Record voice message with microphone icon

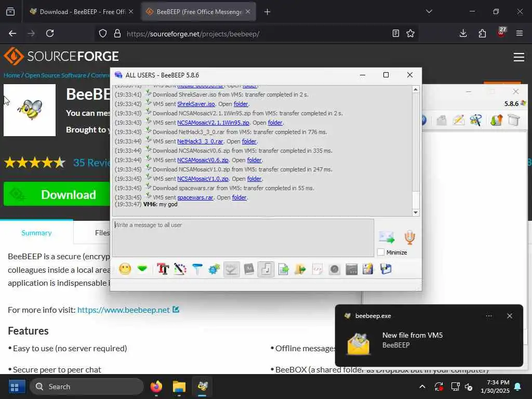[x=409, y=237]
